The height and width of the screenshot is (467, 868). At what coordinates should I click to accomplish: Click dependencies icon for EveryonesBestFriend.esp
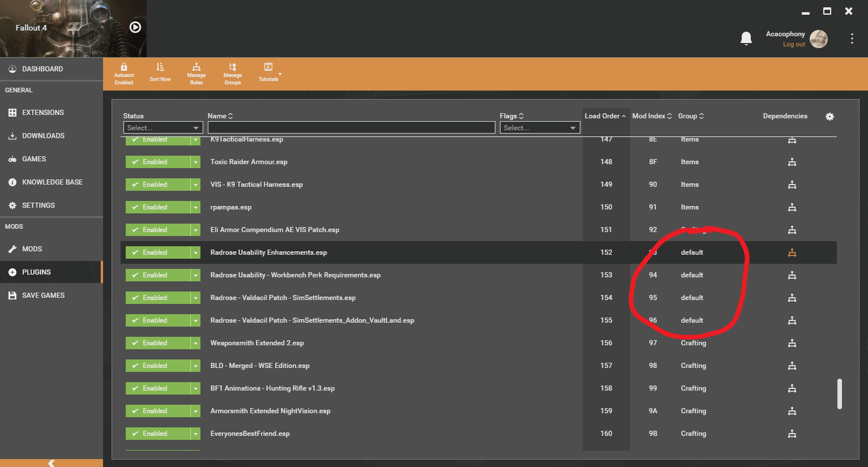tap(792, 434)
